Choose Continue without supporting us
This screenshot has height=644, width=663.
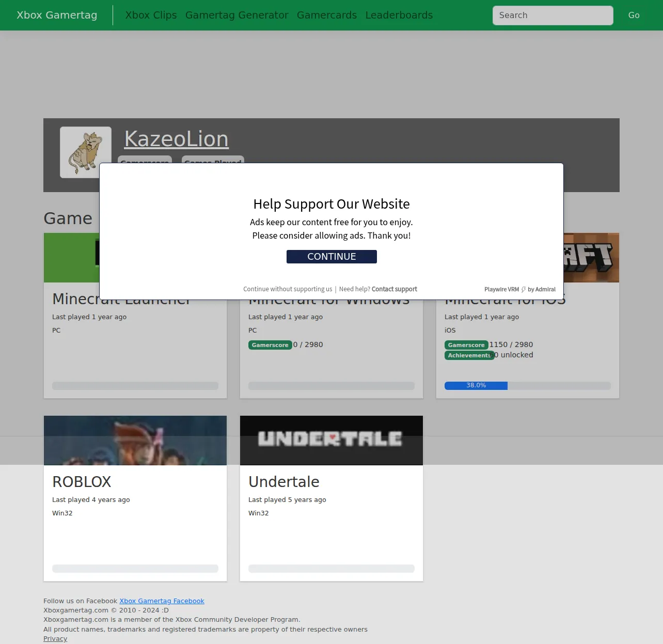288,289
